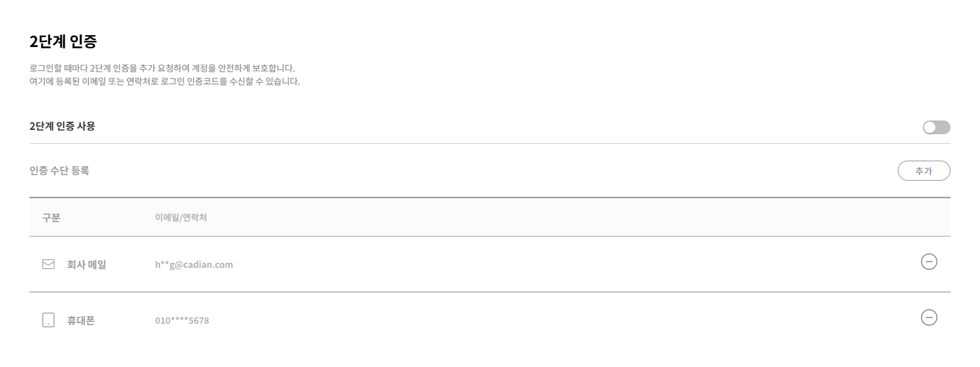Click the phone device icon beside 휴대폰

click(x=48, y=321)
